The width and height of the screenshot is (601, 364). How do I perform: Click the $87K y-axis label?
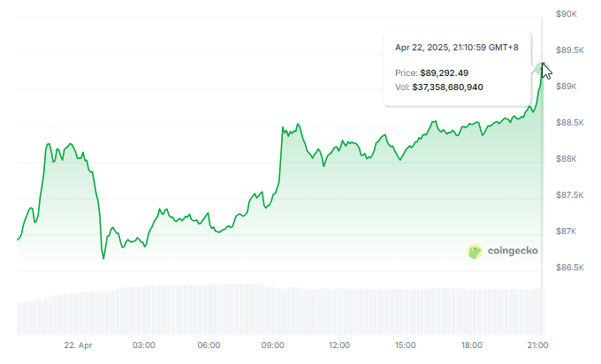[x=566, y=231]
